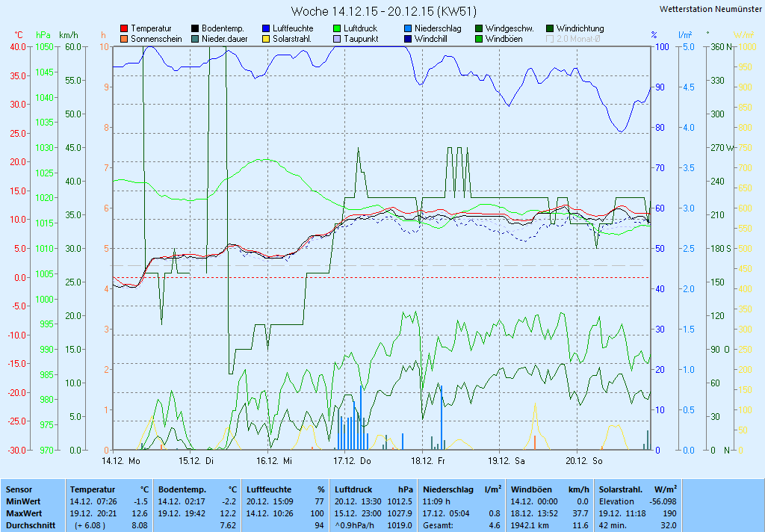This screenshot has width=765, height=532.
Task: Click the 42 min. sunshine duration value
Action: [614, 526]
